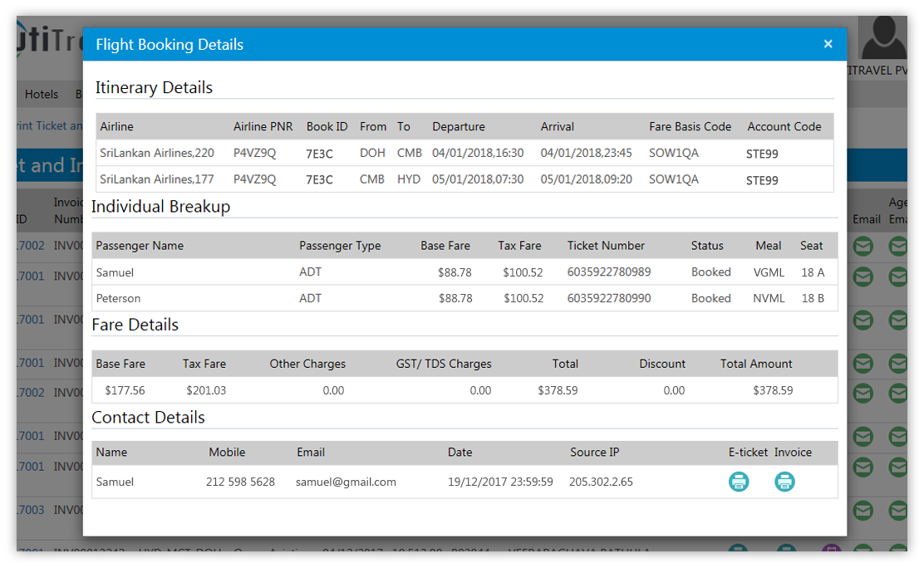Click Agent Email icon in first row

coord(898,247)
